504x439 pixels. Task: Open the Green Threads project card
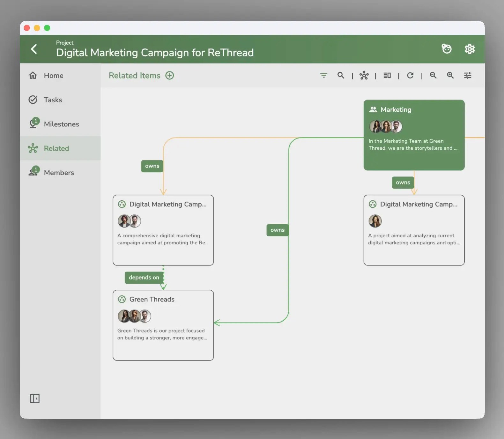tap(163, 325)
